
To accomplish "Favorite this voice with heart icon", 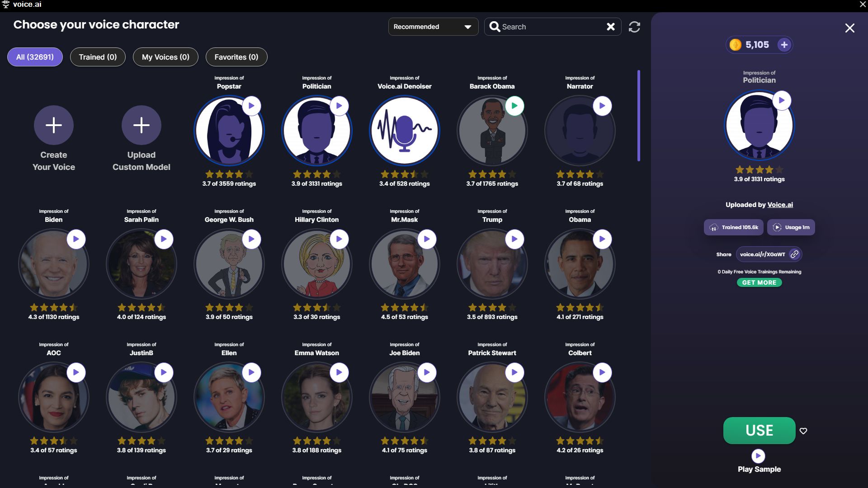I will point(803,431).
